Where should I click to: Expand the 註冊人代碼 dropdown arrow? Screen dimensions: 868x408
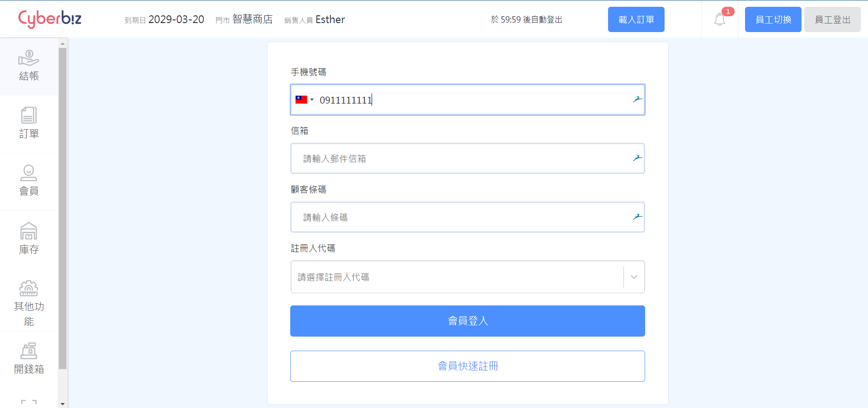634,277
